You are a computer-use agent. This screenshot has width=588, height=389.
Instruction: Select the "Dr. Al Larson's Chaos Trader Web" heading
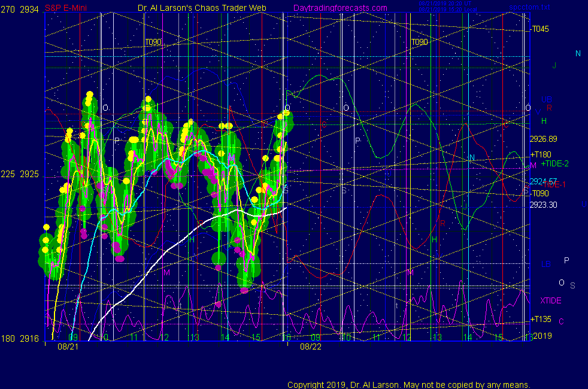[202, 8]
